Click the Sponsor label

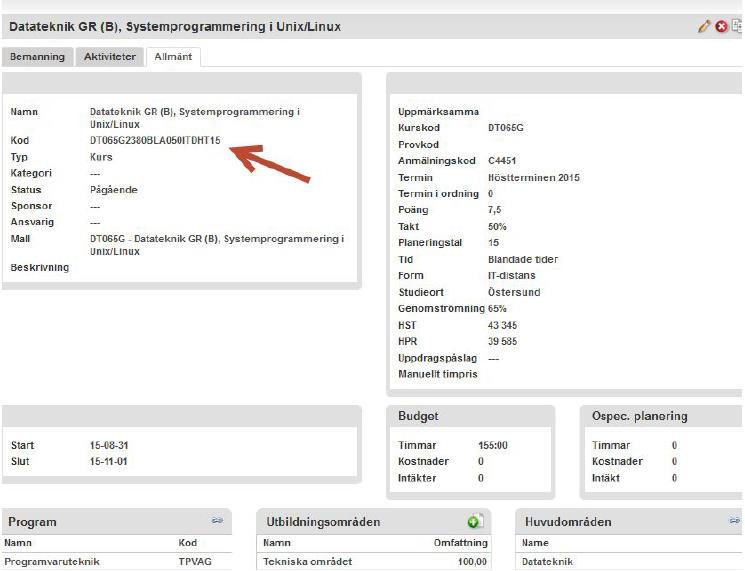pyautogui.click(x=31, y=206)
